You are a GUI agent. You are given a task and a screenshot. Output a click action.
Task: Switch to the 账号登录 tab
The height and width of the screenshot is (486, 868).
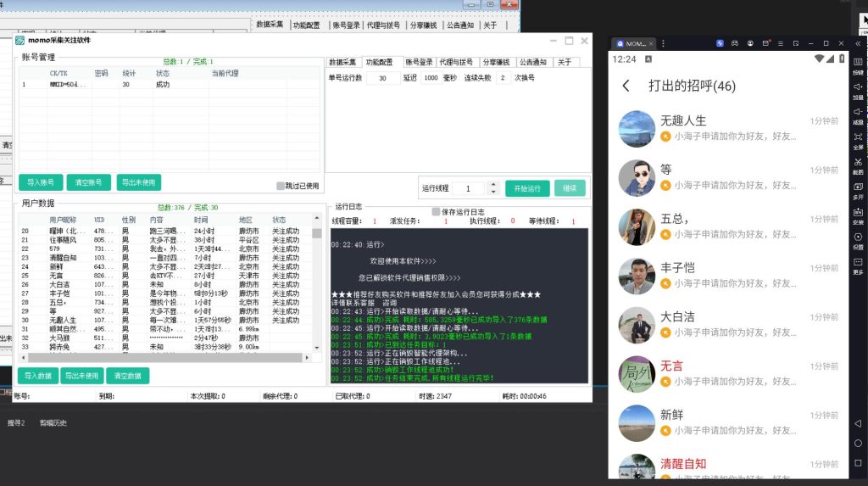point(419,62)
